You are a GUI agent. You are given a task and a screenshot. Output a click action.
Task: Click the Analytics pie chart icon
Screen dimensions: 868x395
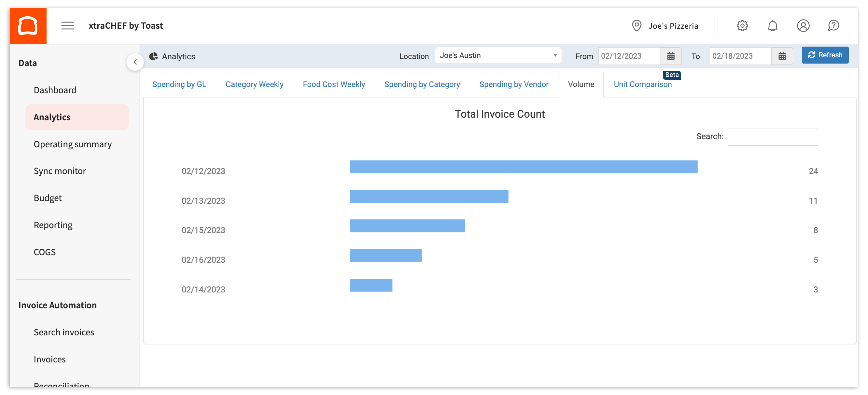pyautogui.click(x=154, y=56)
